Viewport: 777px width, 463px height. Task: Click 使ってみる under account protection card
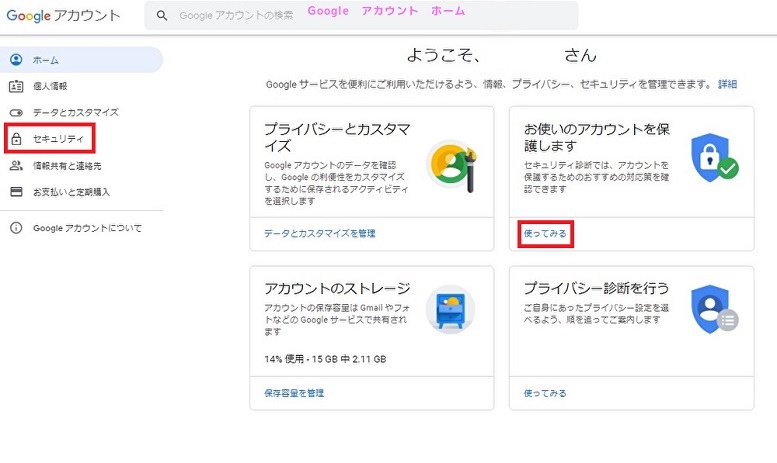pos(545,233)
